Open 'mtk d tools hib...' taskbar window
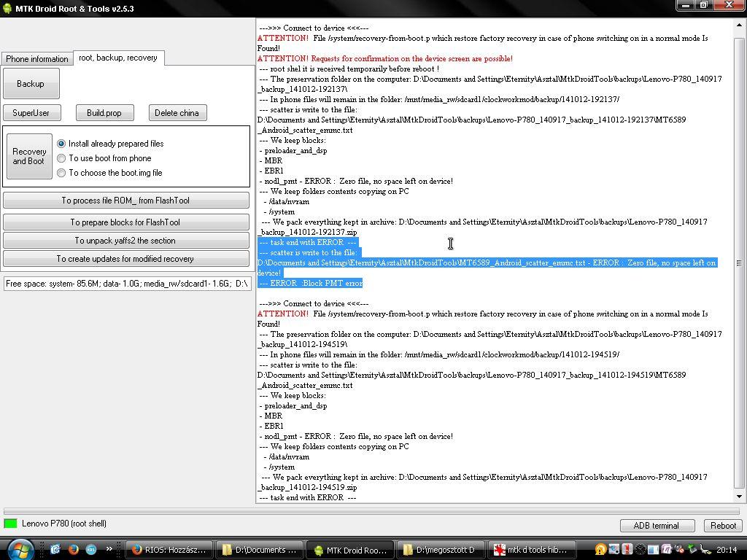This screenshot has width=747, height=560. coord(532,550)
